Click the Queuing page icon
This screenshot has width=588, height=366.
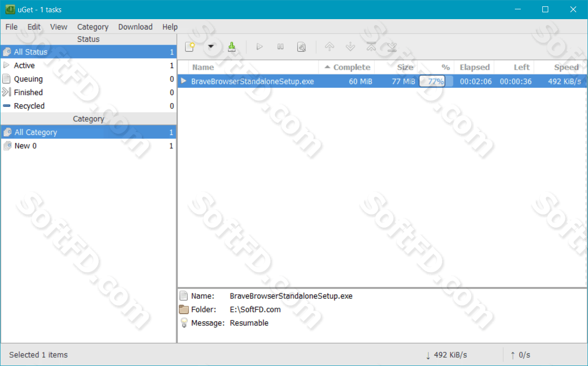pyautogui.click(x=6, y=79)
